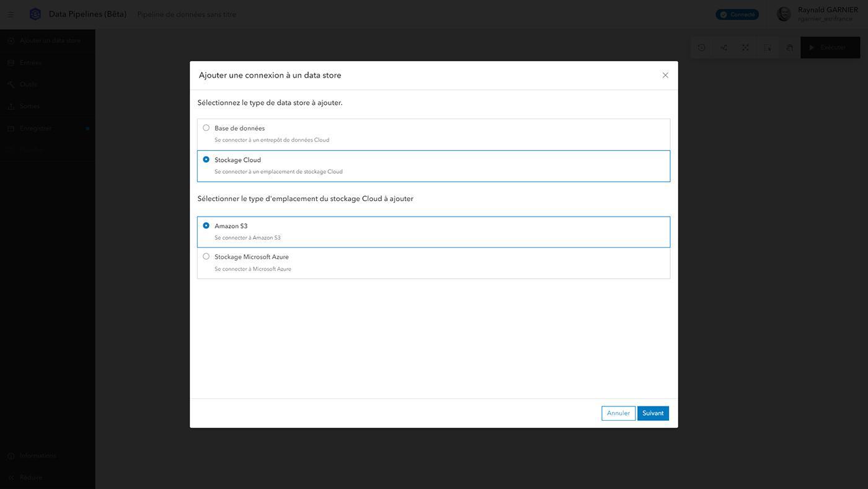The width and height of the screenshot is (868, 489).
Task: Click Enregistrer in the sidebar
Action: (48, 128)
